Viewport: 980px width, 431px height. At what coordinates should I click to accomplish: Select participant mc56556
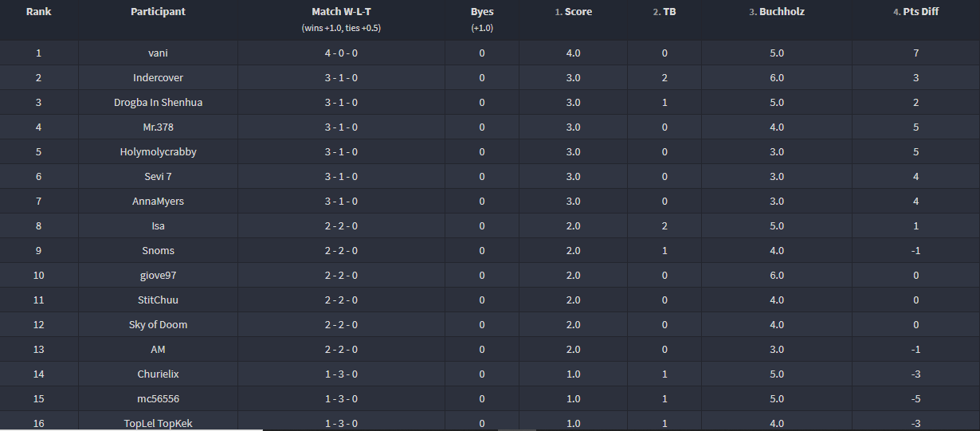pos(158,399)
